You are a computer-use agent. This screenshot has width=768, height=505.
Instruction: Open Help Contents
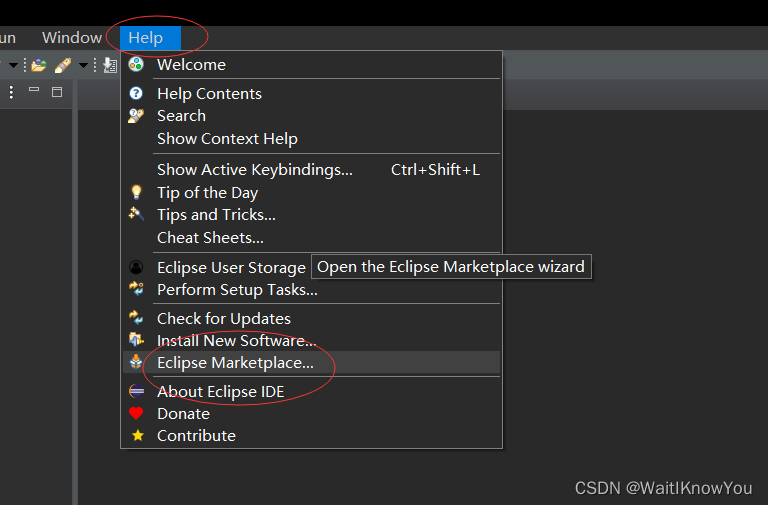coord(312,93)
